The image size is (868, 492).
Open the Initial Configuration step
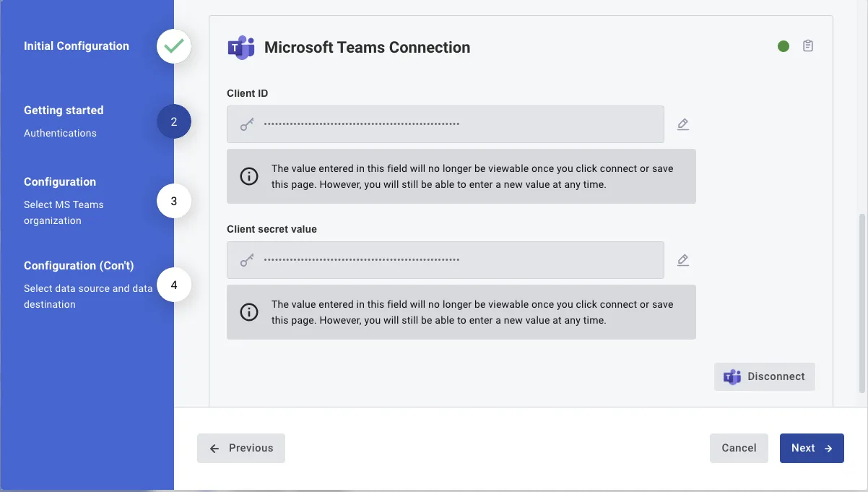(x=77, y=46)
